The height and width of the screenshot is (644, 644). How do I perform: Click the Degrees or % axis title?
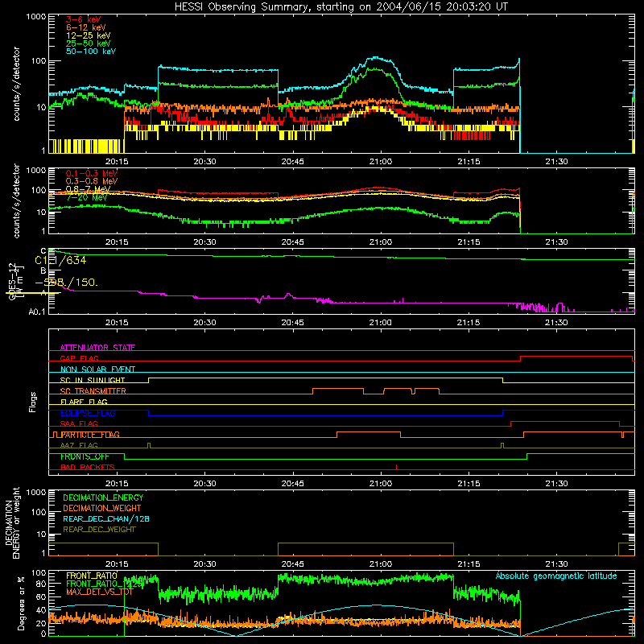pyautogui.click(x=21, y=603)
